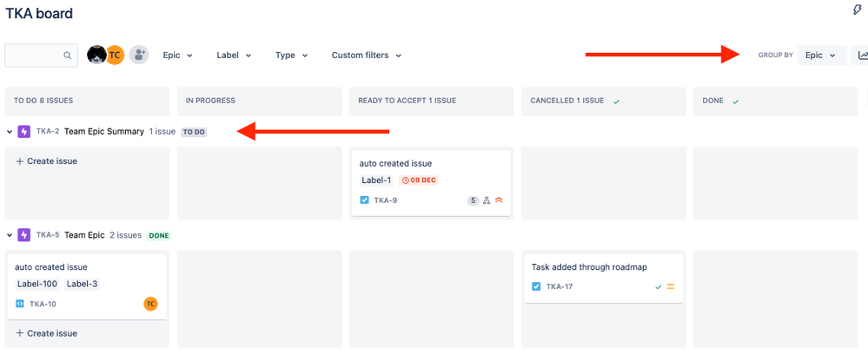
Task: Click the insights chart icon beside Group By
Action: click(x=863, y=55)
